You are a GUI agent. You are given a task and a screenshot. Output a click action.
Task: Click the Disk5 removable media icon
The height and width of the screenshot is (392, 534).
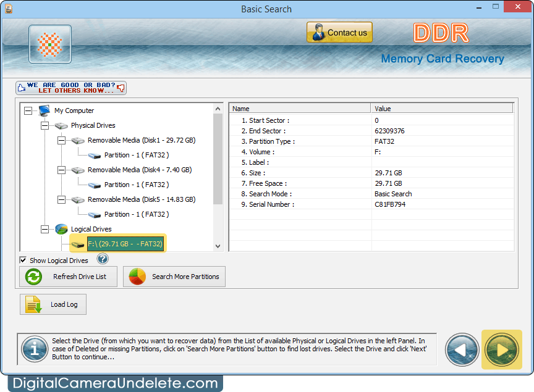click(78, 200)
